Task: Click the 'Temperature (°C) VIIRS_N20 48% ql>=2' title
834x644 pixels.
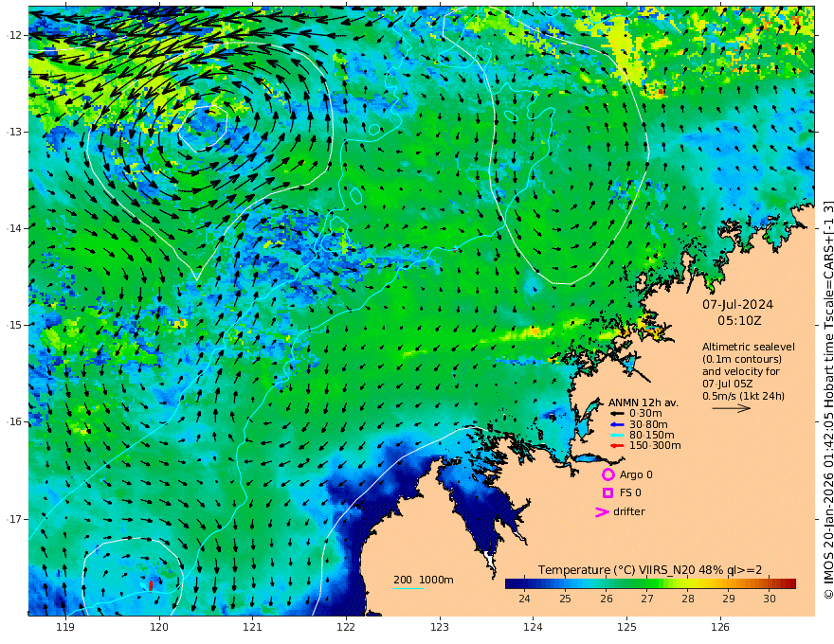Action: [650, 570]
